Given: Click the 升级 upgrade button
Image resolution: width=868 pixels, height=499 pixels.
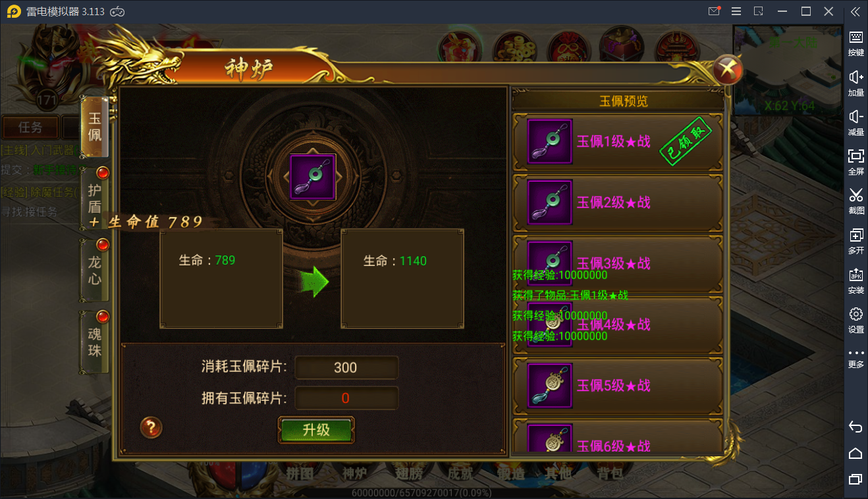Looking at the screenshot, I should pos(316,430).
